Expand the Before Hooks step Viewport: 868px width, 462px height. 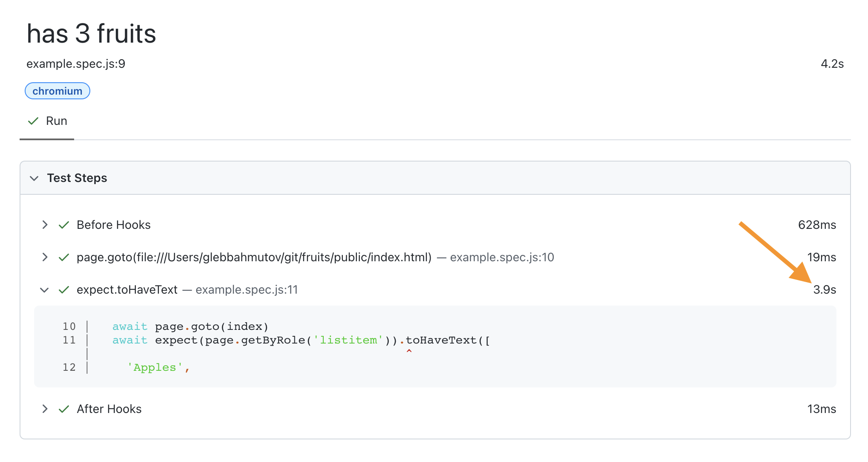point(45,225)
